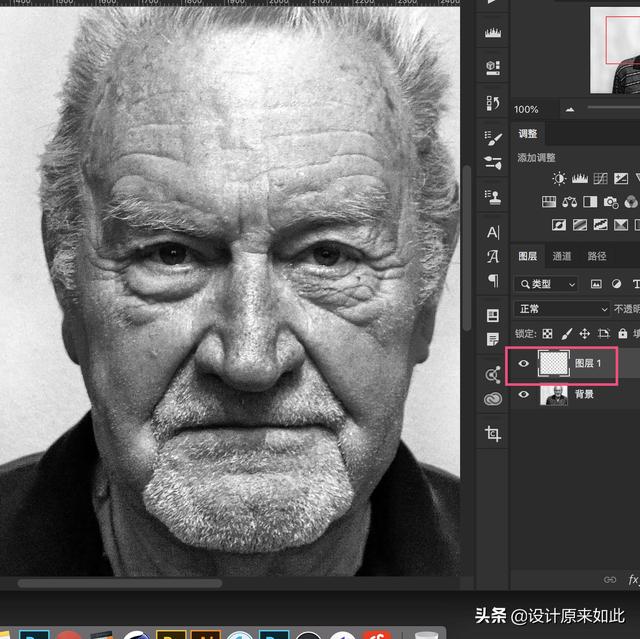Click the canvas vertical scrollbar
This screenshot has height=639, width=640.
click(467, 248)
